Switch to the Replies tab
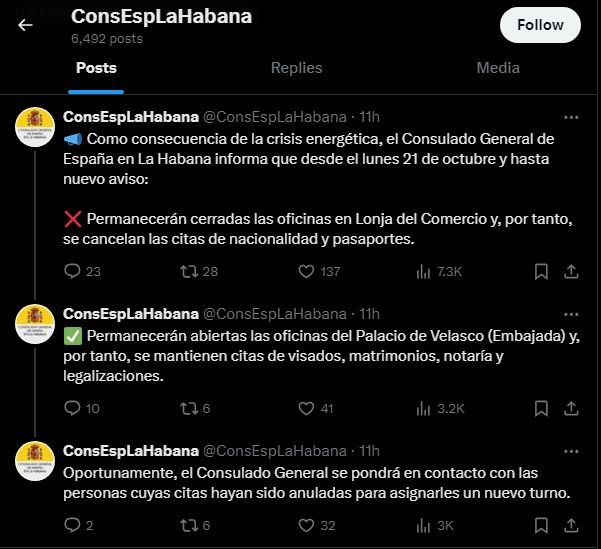 tap(296, 68)
